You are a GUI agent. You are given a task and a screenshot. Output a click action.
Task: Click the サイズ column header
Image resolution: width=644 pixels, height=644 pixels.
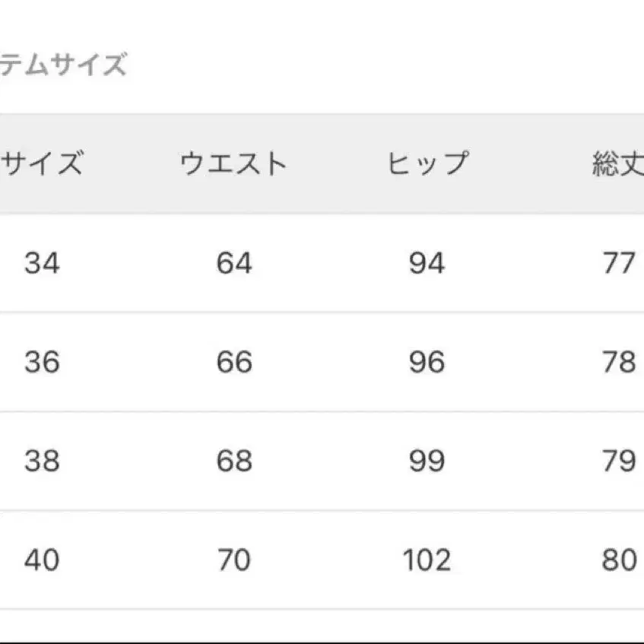pyautogui.click(x=42, y=163)
